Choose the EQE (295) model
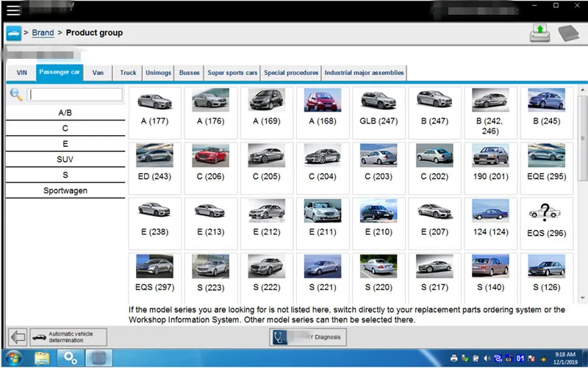Viewport: 588px width, 368px height. pos(547,168)
